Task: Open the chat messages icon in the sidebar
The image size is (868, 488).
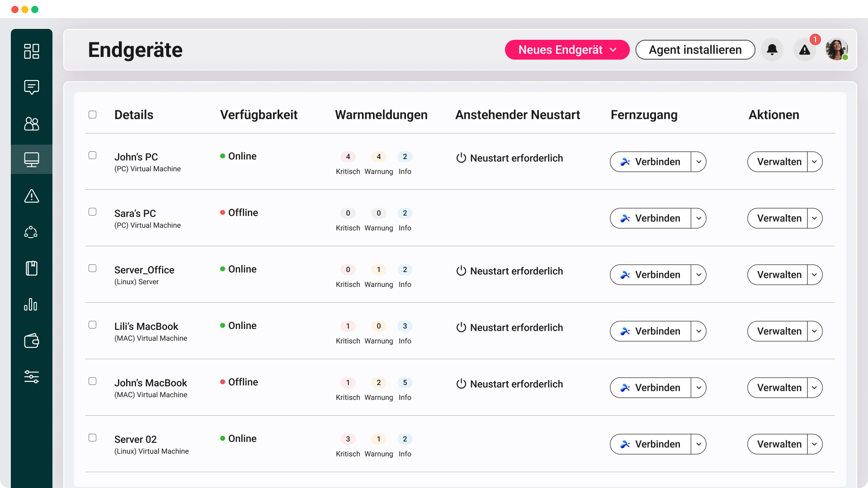Action: [x=31, y=87]
